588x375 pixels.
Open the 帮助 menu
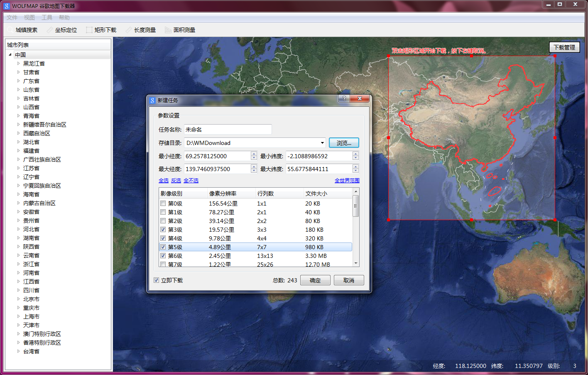pos(64,17)
